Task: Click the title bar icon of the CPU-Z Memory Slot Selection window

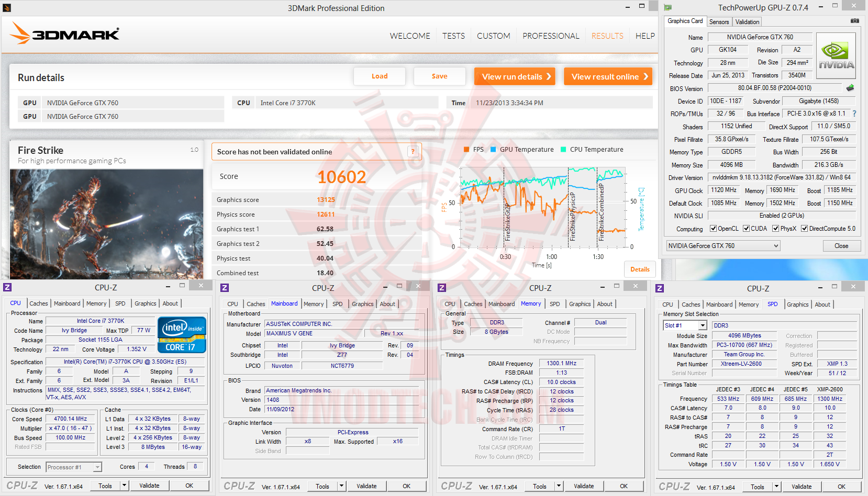Action: click(x=660, y=288)
